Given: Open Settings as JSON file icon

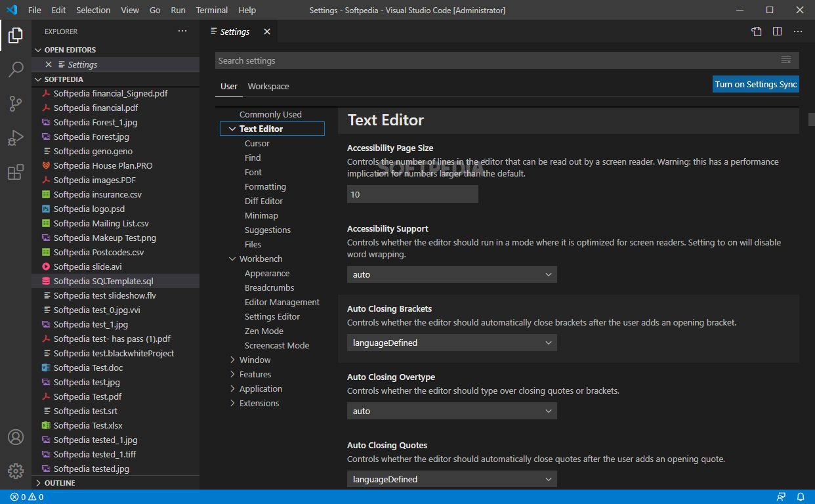Looking at the screenshot, I should click(757, 31).
